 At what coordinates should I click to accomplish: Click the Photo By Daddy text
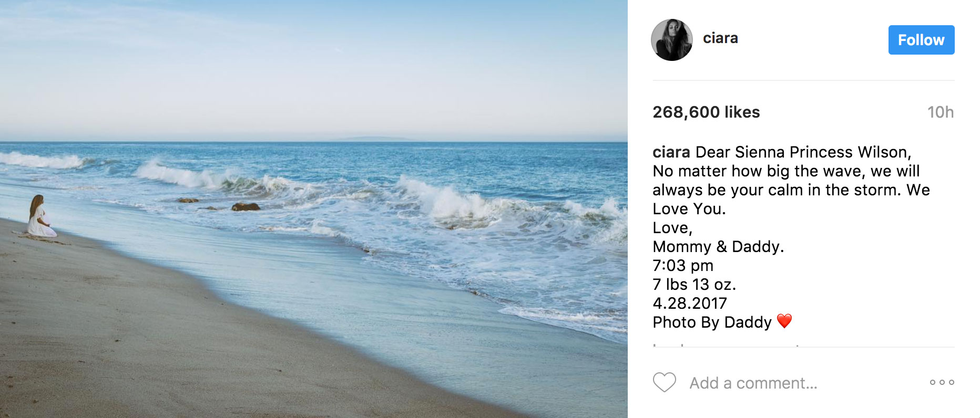712,322
